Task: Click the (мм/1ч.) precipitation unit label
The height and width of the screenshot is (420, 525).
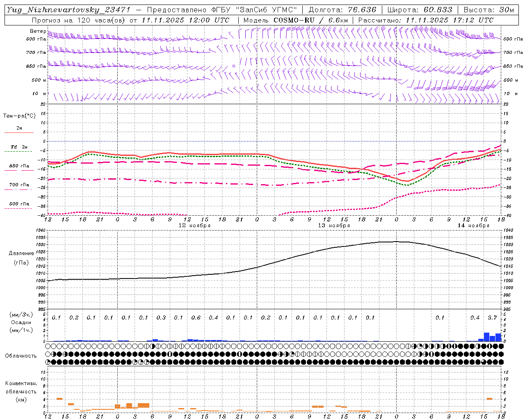Action: (21, 330)
